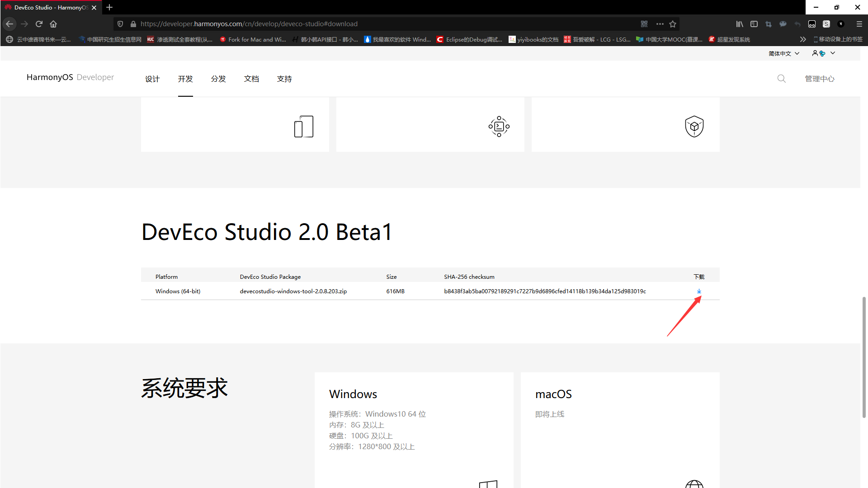This screenshot has height=488, width=868.
Task: Bookmark the page via the star icon
Action: (x=673, y=24)
